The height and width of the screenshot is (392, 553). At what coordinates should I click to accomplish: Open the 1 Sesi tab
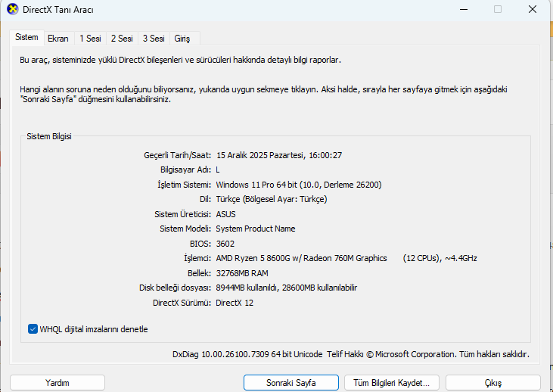(x=90, y=39)
